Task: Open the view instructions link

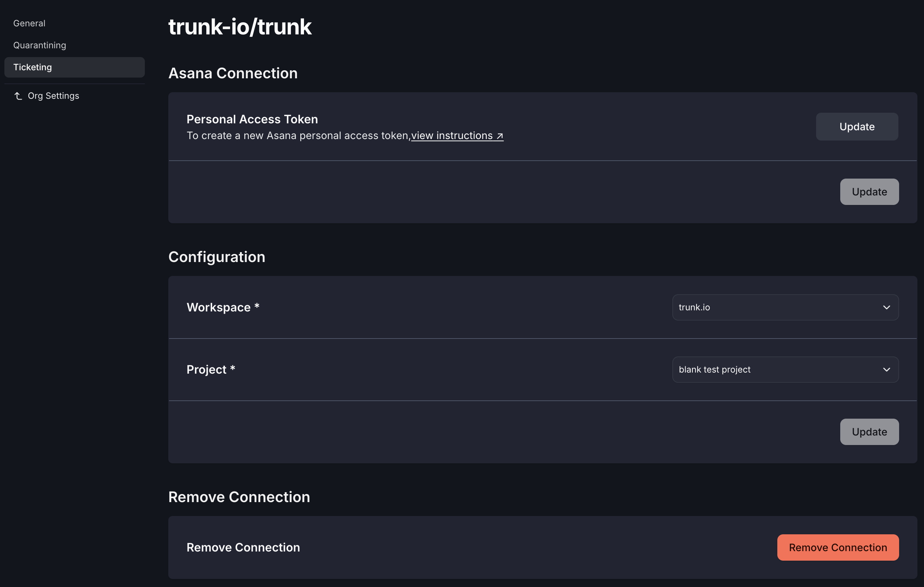Action: click(457, 135)
